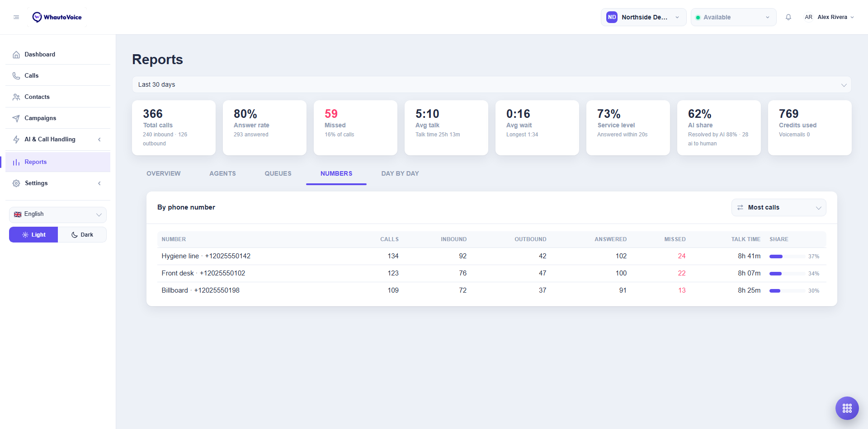Click the Hygiene line share bar
The width and height of the screenshot is (868, 429).
pos(787,256)
